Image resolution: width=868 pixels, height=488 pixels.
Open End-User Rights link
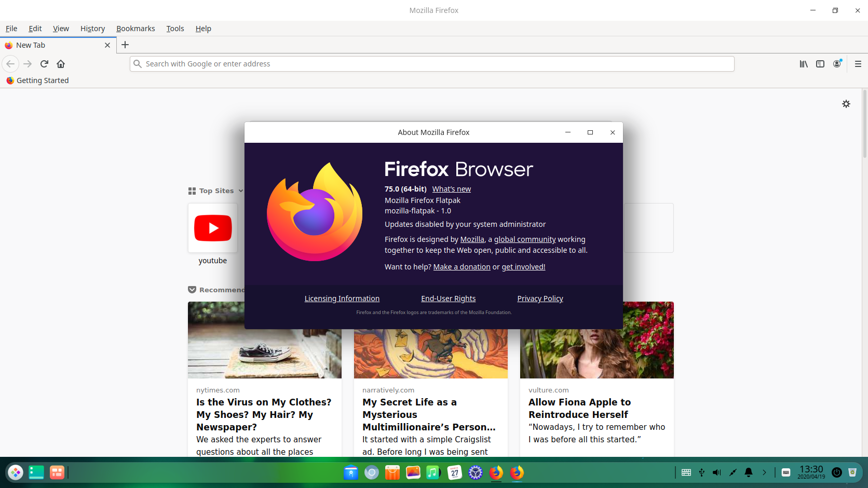pos(449,299)
